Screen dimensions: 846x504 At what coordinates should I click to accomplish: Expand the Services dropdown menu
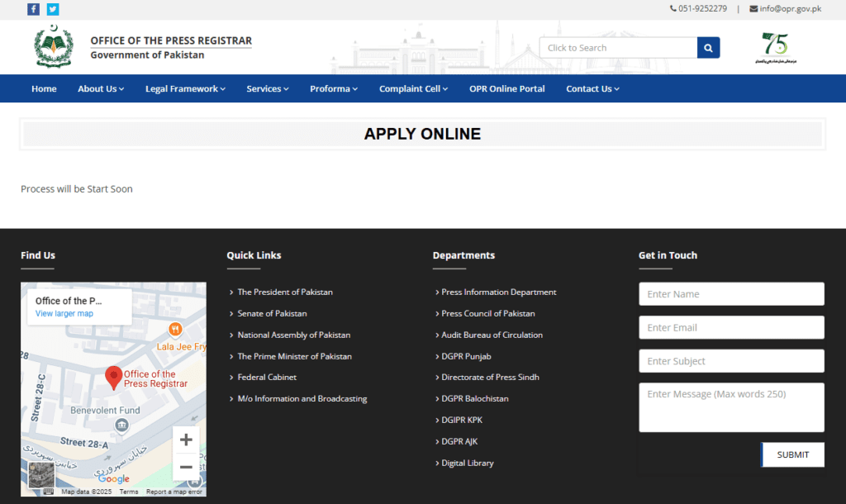(268, 88)
